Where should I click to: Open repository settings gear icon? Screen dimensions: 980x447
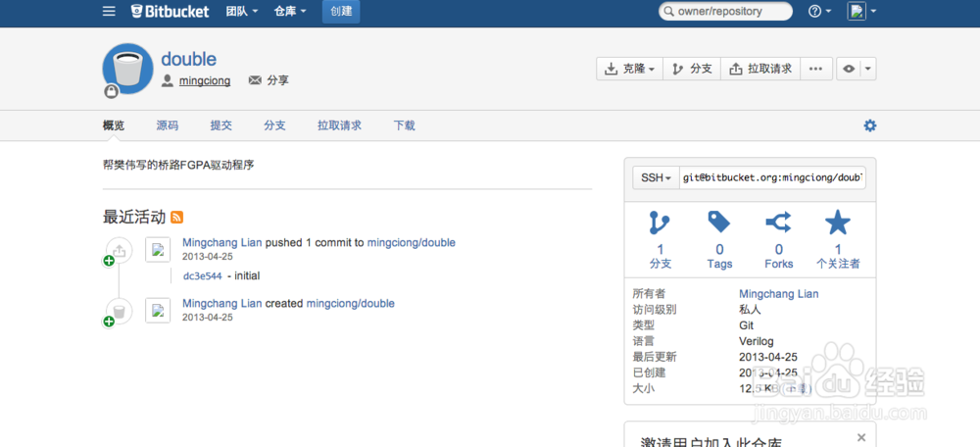coord(870,125)
